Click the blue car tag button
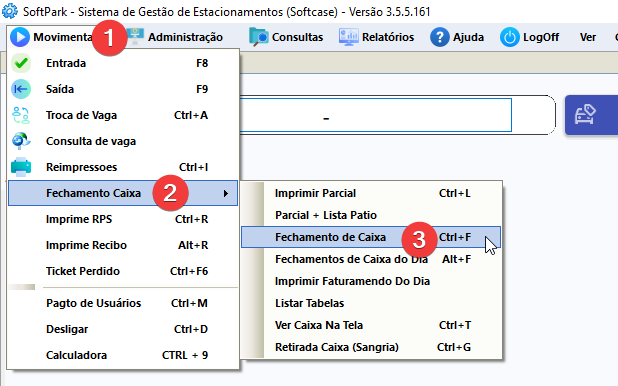 [591, 115]
